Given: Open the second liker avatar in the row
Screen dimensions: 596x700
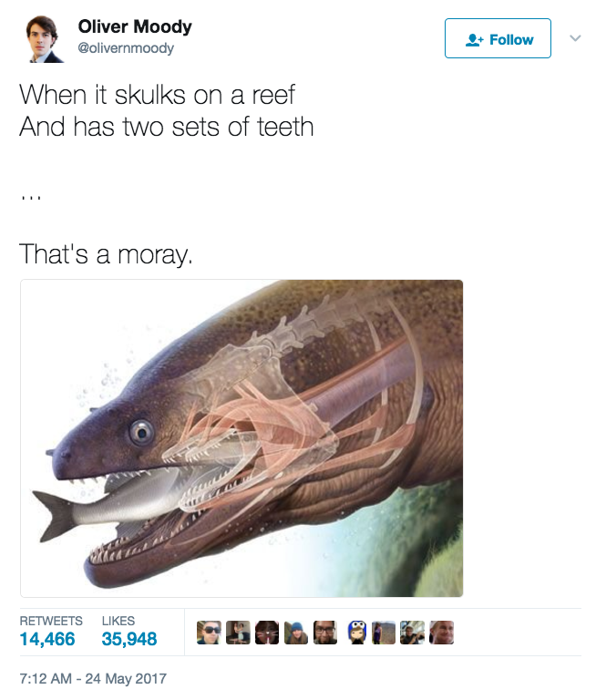Looking at the screenshot, I should (238, 633).
